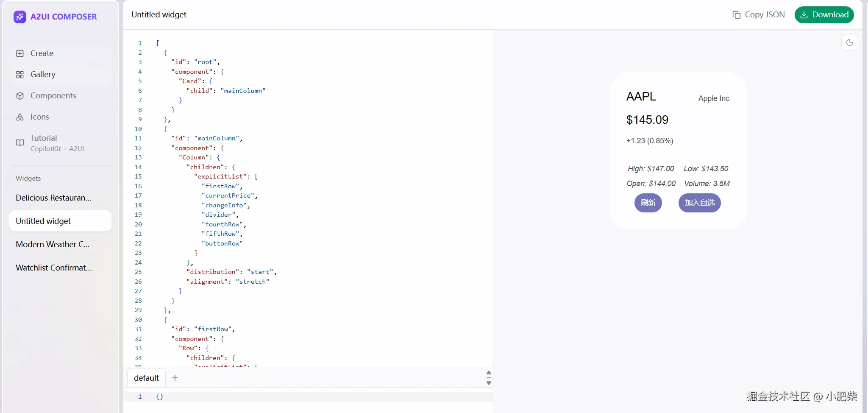This screenshot has width=868, height=413.
Task: Click the "Row" component key on line 33
Action: pyautogui.click(x=188, y=348)
